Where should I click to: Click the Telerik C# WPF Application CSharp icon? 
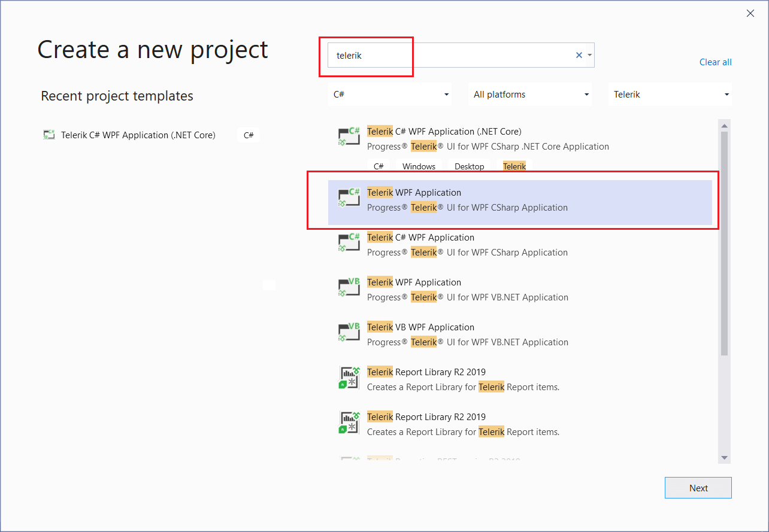coord(349,243)
